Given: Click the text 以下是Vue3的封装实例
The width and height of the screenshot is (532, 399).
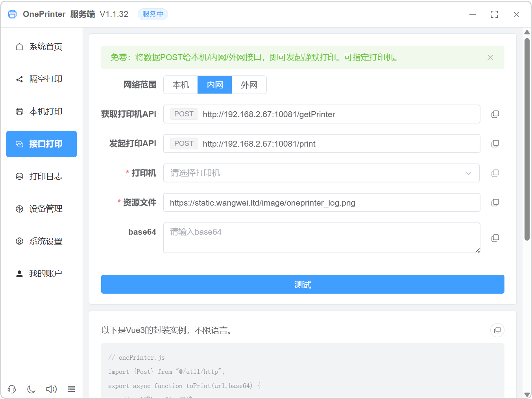Looking at the screenshot, I should pos(144,330).
